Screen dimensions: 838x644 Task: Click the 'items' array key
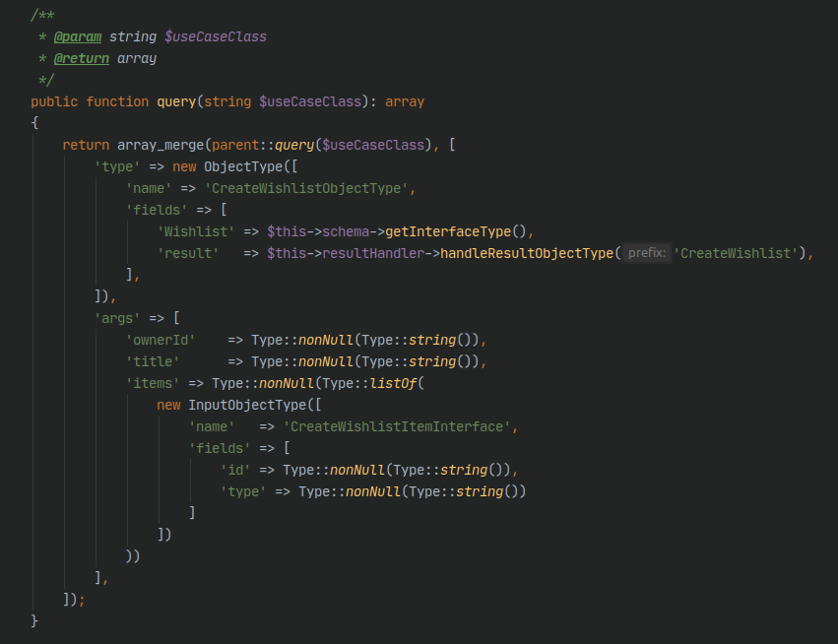point(153,383)
